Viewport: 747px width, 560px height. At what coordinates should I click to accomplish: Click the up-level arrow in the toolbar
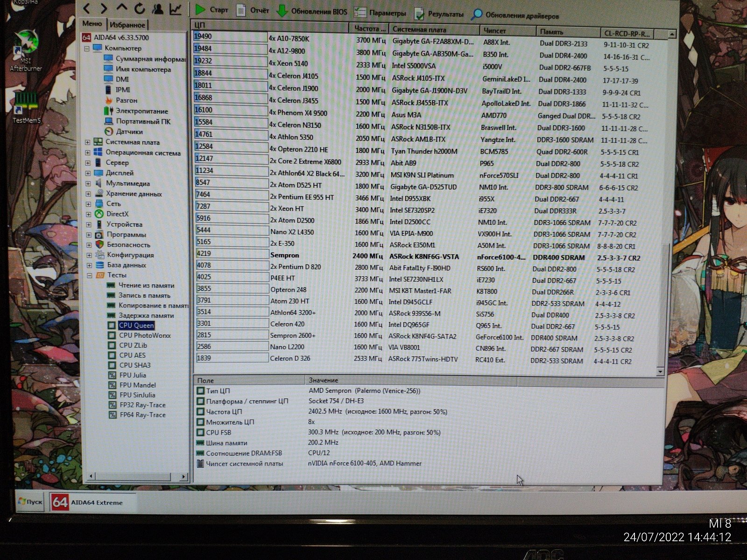(121, 8)
